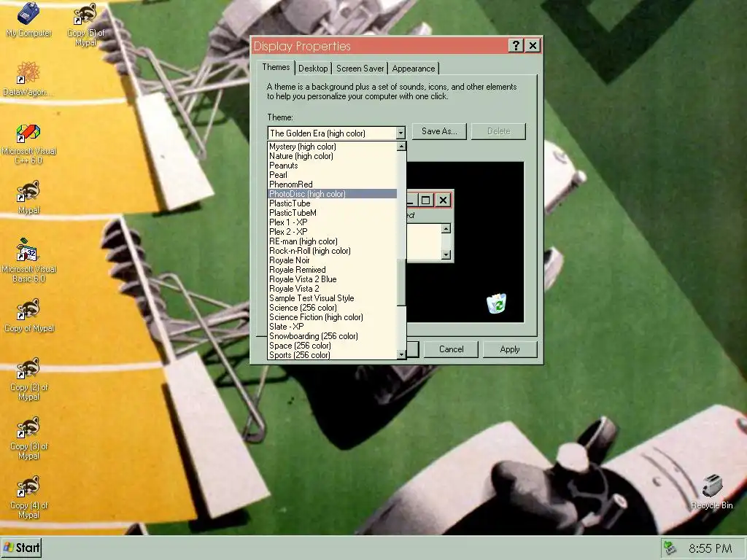The height and width of the screenshot is (560, 747).
Task: Choose RE-man (high color) theme
Action: point(333,241)
